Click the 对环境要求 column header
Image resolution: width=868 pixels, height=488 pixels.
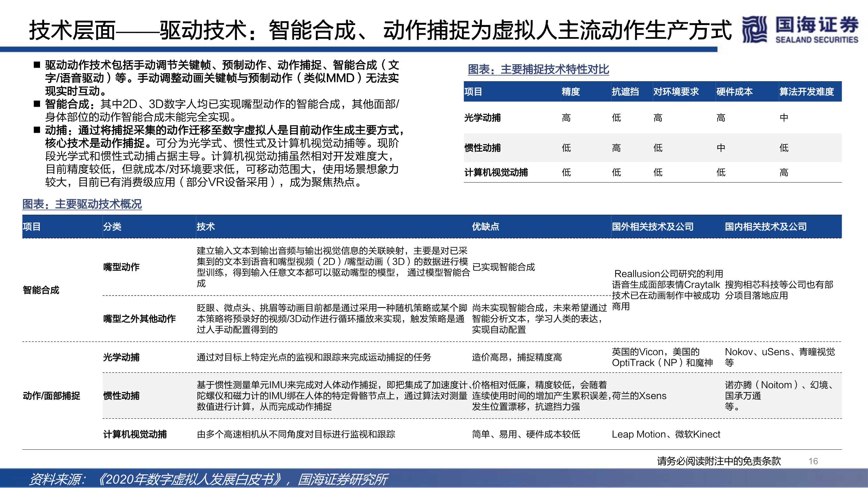coord(676,92)
